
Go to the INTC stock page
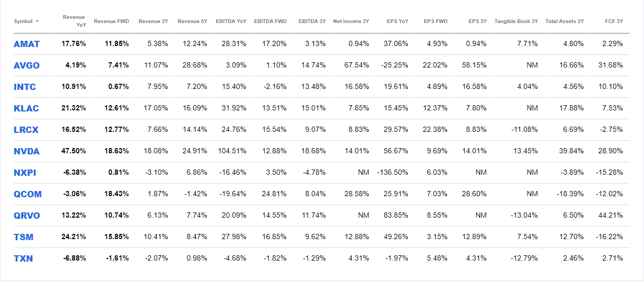[x=25, y=87]
